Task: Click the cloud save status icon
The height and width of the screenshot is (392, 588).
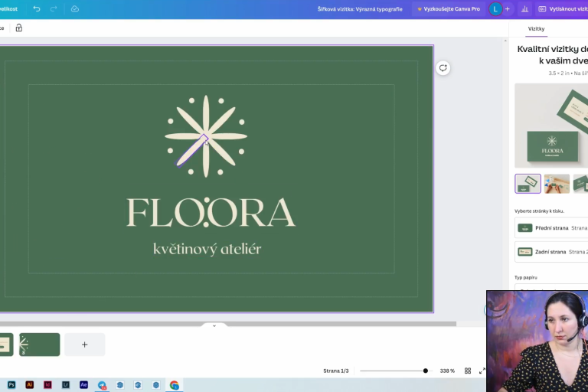Action: [x=74, y=9]
